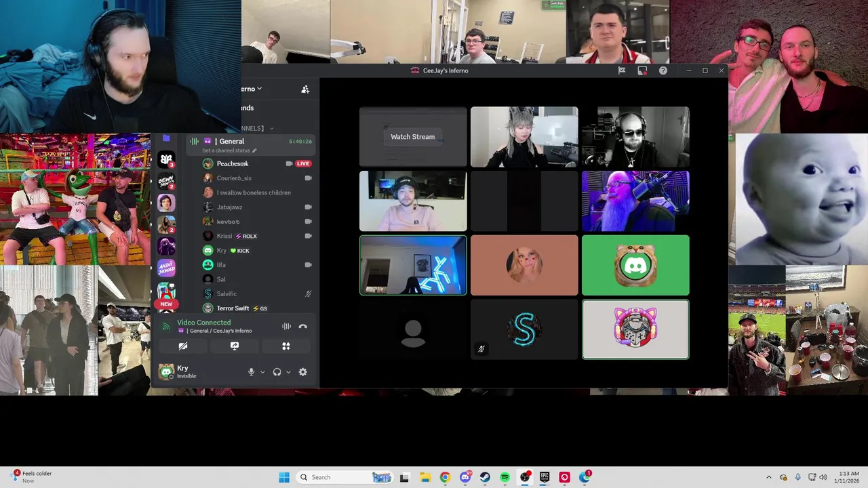Screen dimensions: 868x488
Task: Open Microsoft Edge from the taskbar
Action: click(x=585, y=477)
